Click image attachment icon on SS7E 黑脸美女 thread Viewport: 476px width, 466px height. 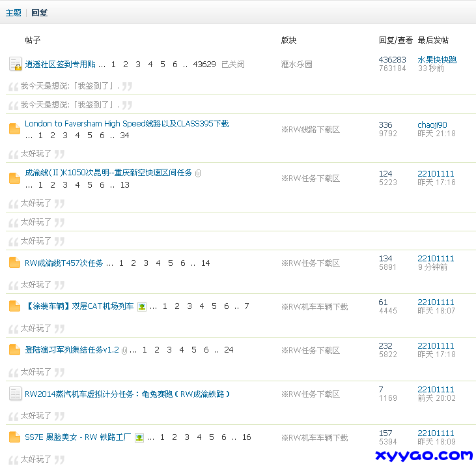[139, 438]
